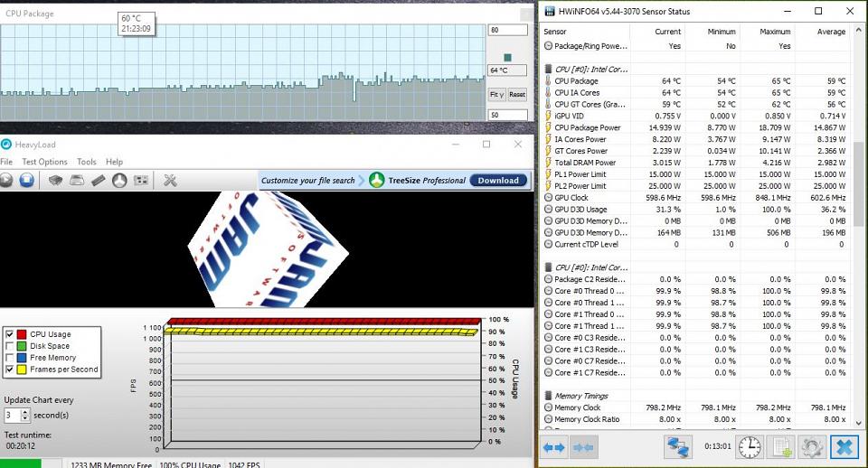
Task: Click the Reset button on CPU graph
Action: [517, 95]
